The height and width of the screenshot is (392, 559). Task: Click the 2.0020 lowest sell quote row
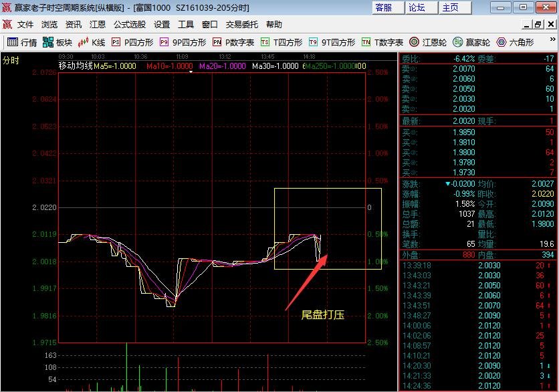477,109
